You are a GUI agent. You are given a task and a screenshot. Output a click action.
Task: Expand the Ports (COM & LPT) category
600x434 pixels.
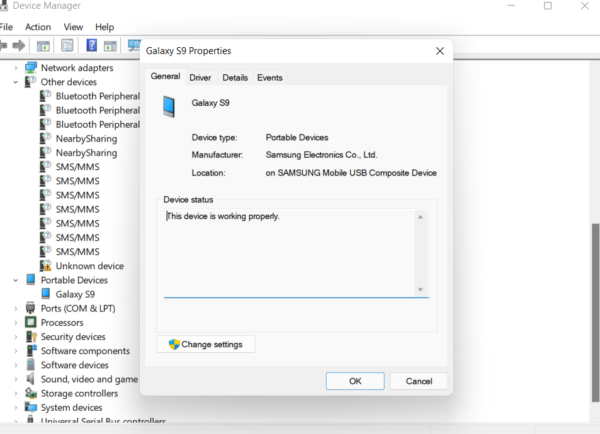pos(15,309)
